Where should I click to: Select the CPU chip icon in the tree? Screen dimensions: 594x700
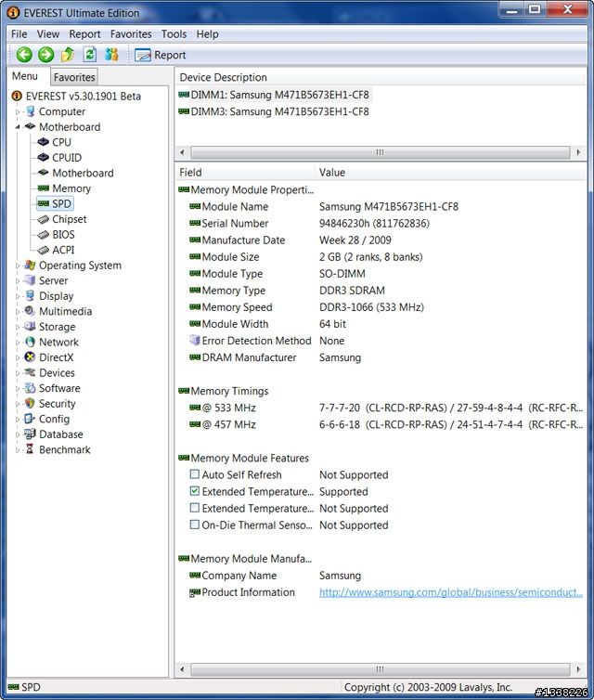(44, 142)
